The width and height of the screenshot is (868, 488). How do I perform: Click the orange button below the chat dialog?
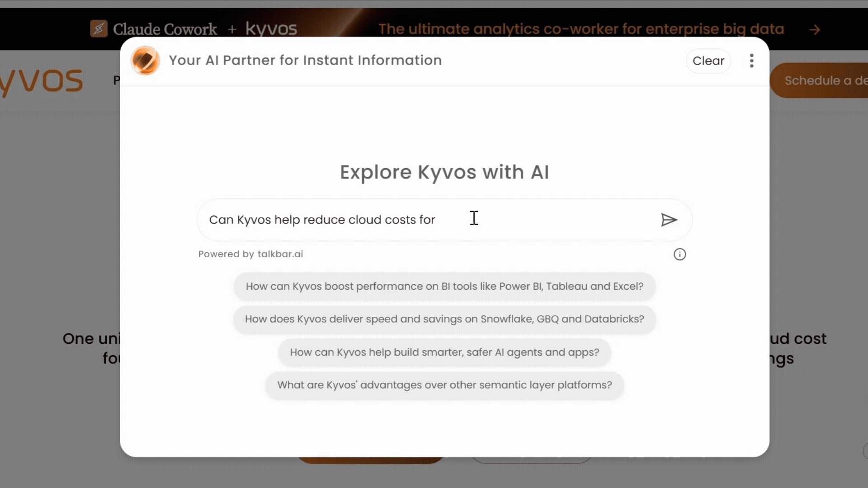click(370, 460)
